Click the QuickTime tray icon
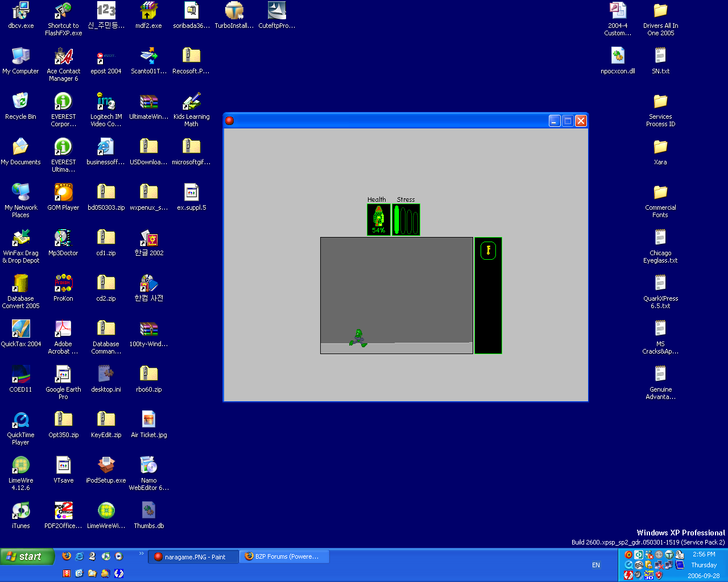The width and height of the screenshot is (728, 582). pyautogui.click(x=628, y=565)
